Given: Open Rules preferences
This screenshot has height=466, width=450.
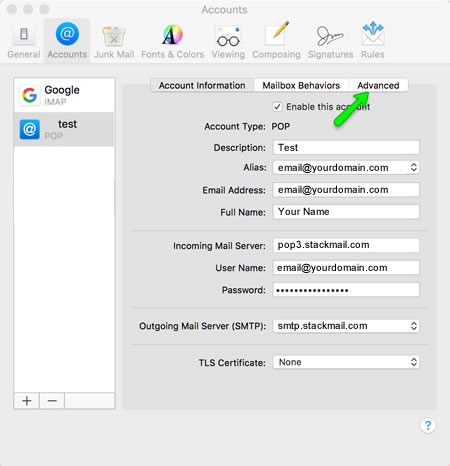Looking at the screenshot, I should click(x=373, y=41).
